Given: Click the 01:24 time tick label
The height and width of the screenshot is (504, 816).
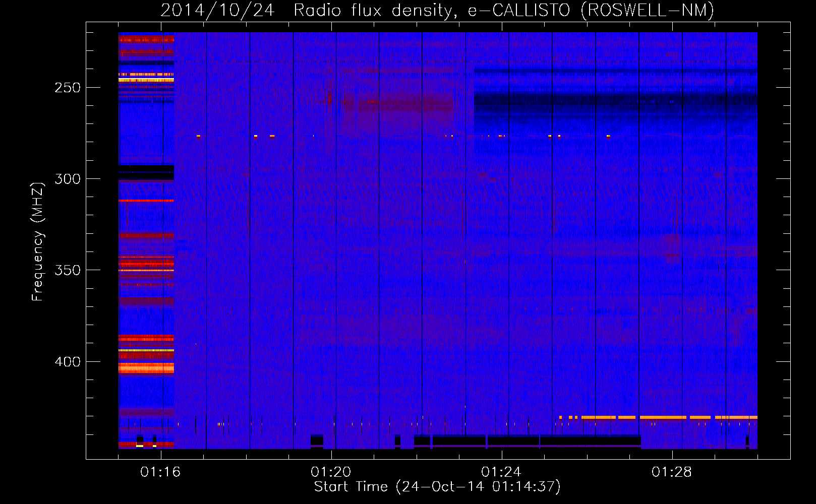Looking at the screenshot, I should (501, 472).
